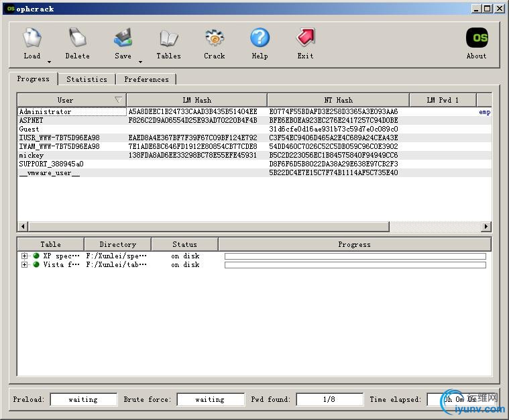
Task: Click the ophcrack title bar OS icon
Action: [x=11, y=9]
